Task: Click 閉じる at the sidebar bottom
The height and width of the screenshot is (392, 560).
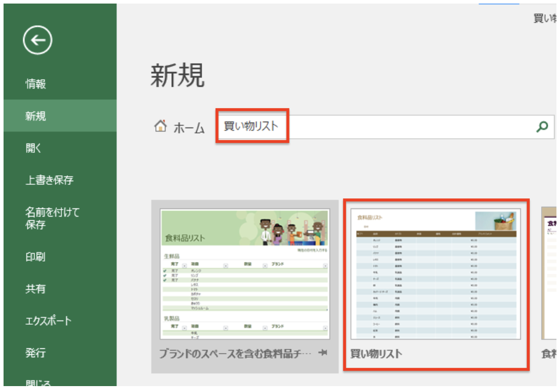Action: click(x=38, y=384)
